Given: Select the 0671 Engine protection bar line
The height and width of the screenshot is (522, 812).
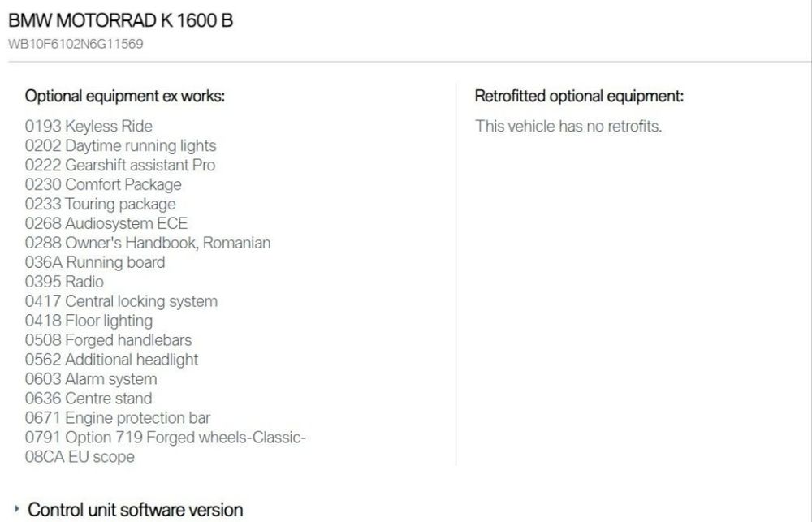Looking at the screenshot, I should (x=118, y=418).
